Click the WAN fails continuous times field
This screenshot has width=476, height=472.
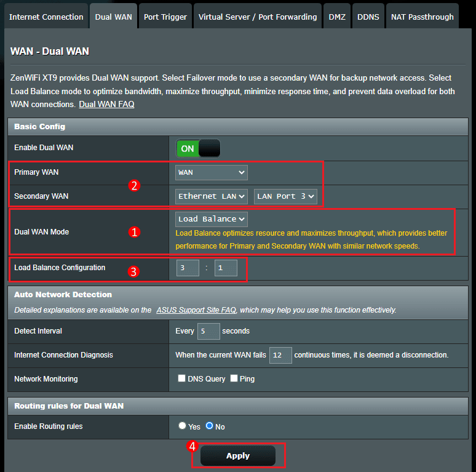tap(280, 355)
